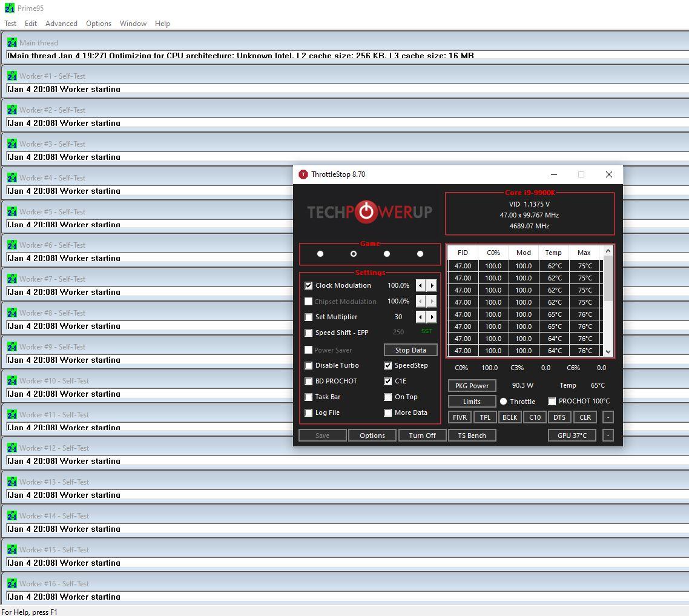Viewport: 689px width, 616px height.
Task: Click the Prime95 icon in Worker #1 window
Action: [12, 76]
